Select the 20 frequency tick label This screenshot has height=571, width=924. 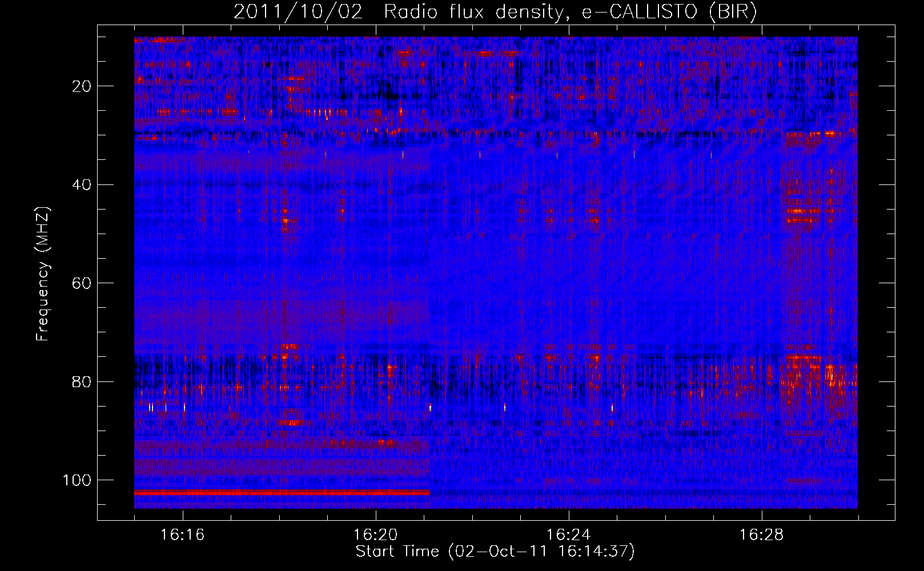pyautogui.click(x=82, y=86)
